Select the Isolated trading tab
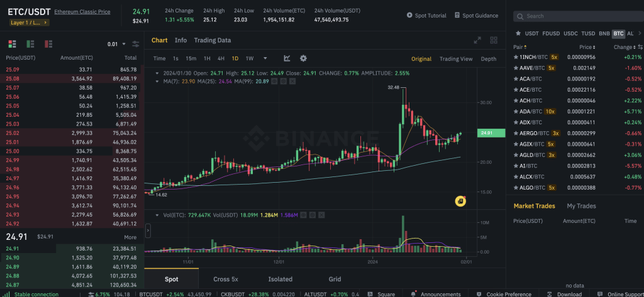The width and height of the screenshot is (644, 297). pos(280,279)
